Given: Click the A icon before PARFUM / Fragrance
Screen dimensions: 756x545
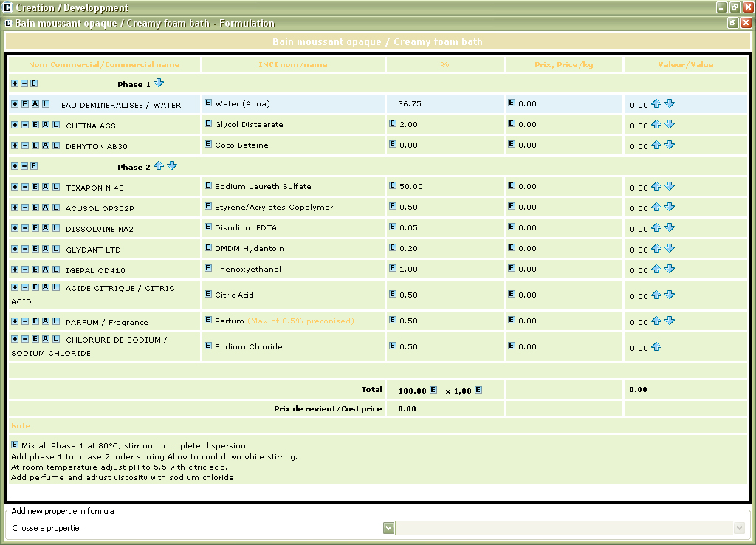Looking at the screenshot, I should pyautogui.click(x=46, y=322).
